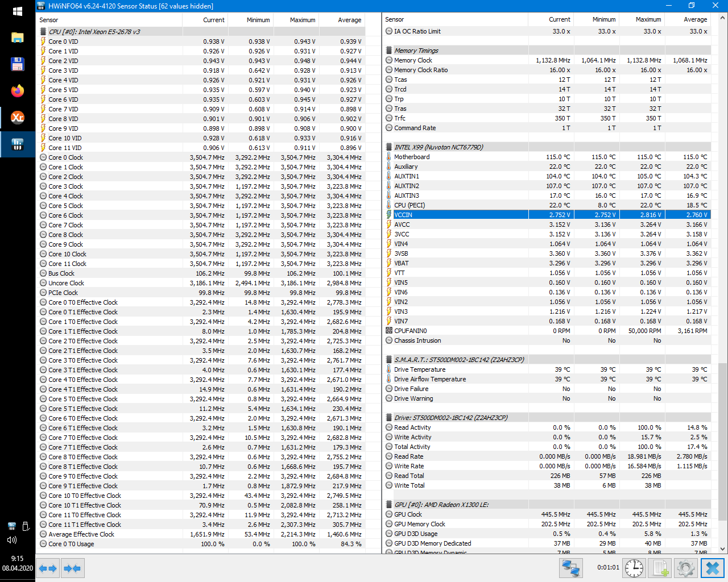The width and height of the screenshot is (728, 582).
Task: Open the remote network monitoring icon
Action: (570, 568)
